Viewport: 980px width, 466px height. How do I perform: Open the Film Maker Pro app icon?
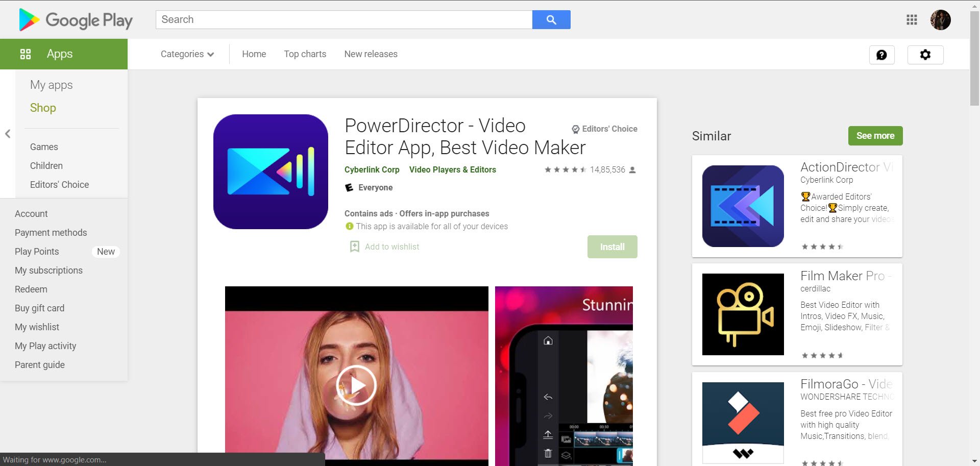click(x=743, y=314)
